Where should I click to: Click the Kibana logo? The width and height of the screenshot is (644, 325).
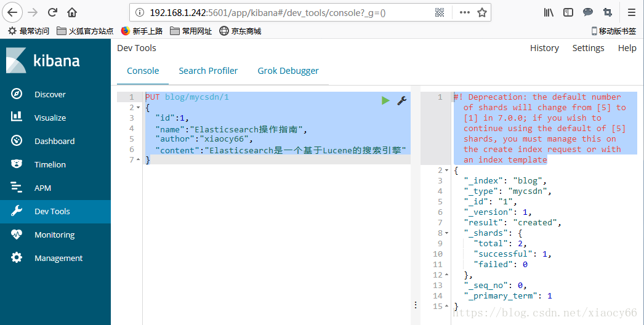coord(43,60)
